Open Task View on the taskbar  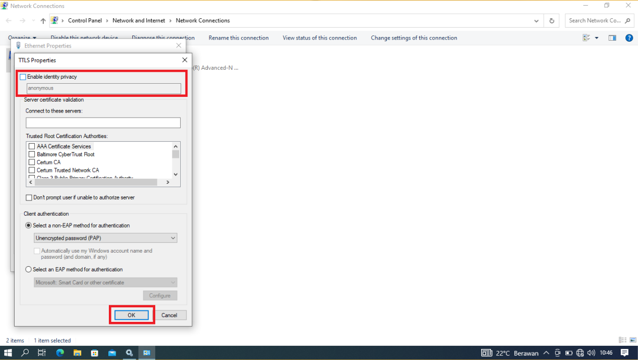point(42,353)
